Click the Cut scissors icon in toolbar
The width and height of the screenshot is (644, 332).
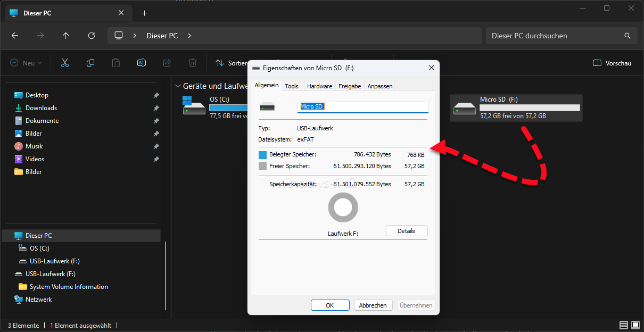65,63
